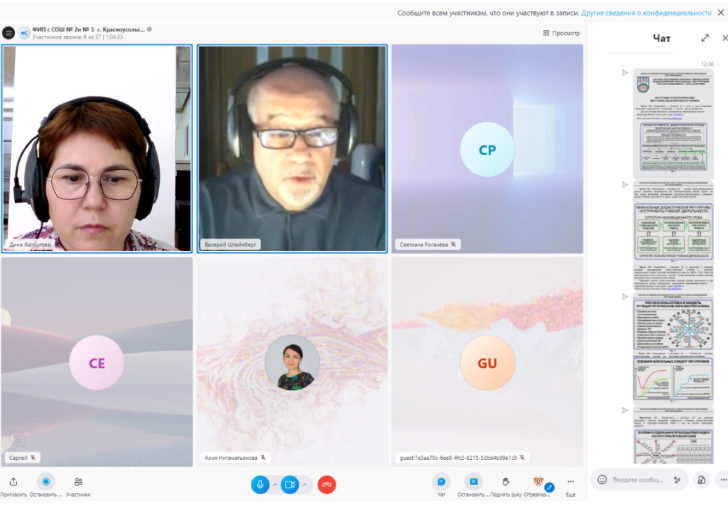Viewport: 728px width, 532px height.
Task: Open the Просмотр view menu
Action: [x=561, y=33]
